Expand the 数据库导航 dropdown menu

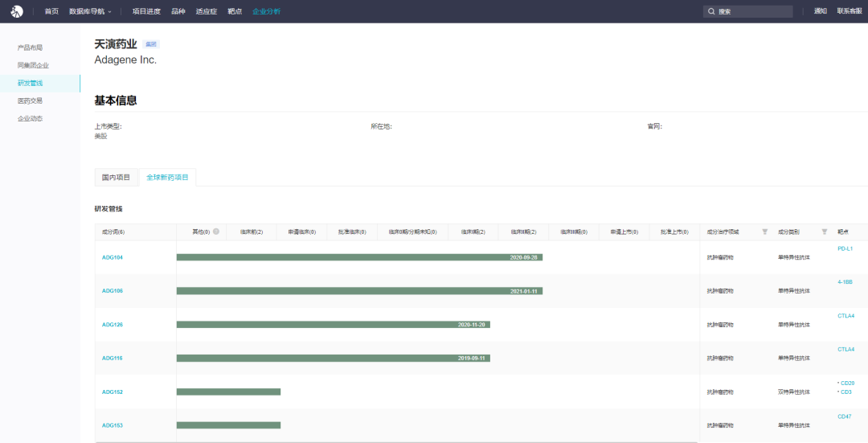coord(90,11)
